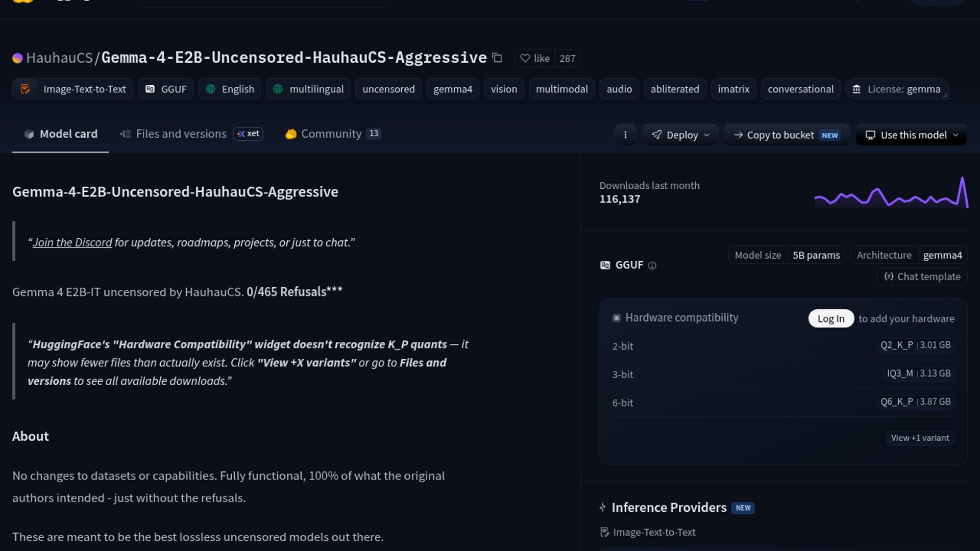Screen dimensions: 980x551
Task: Click the Hardware compatibility chip icon
Action: (x=617, y=318)
